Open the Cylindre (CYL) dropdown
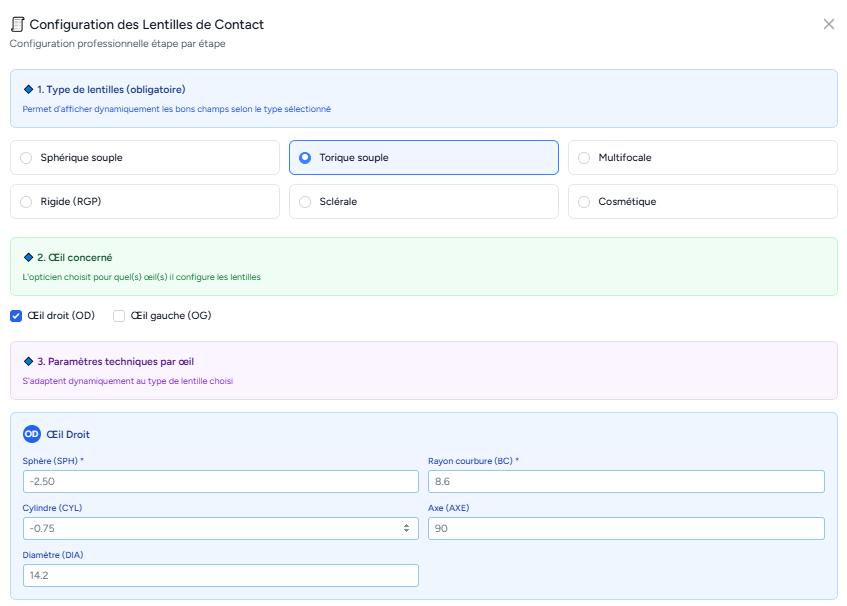847x606 pixels. click(220, 528)
